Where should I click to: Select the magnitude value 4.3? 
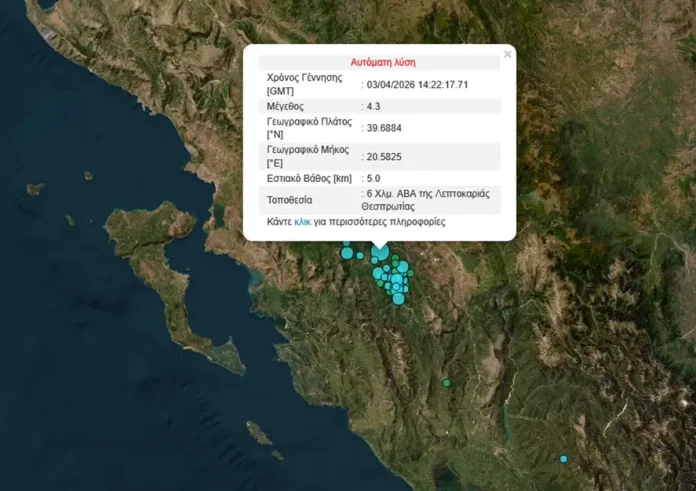pyautogui.click(x=373, y=106)
